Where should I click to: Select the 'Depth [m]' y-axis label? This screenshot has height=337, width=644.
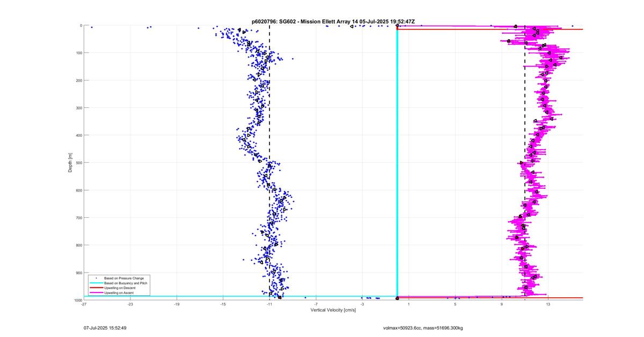[x=70, y=162]
